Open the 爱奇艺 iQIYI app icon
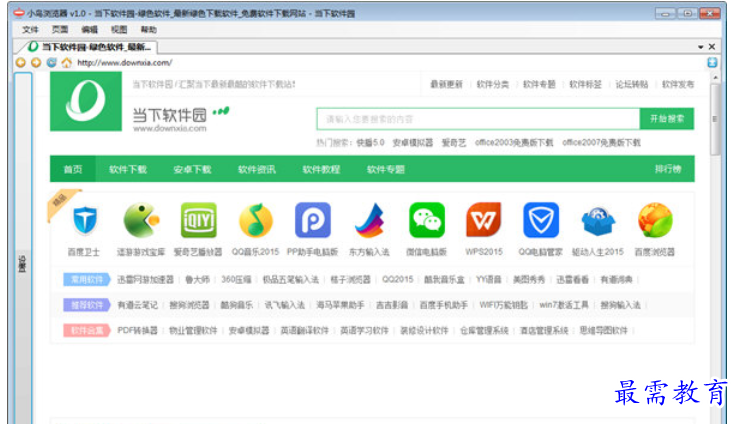 click(198, 220)
